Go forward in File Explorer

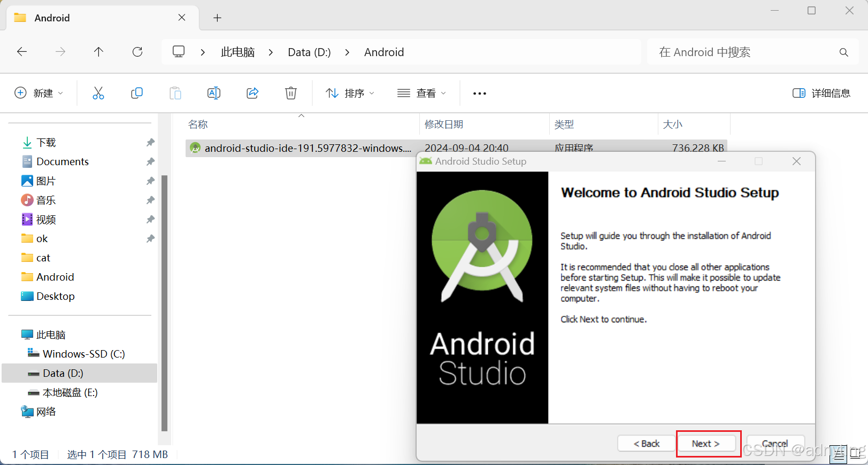[60, 52]
